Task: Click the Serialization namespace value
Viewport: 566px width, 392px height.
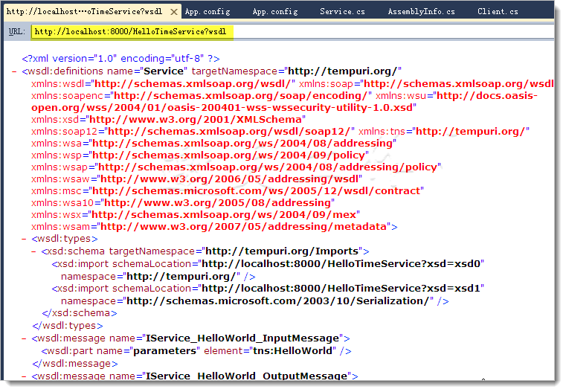Action: pos(278,301)
